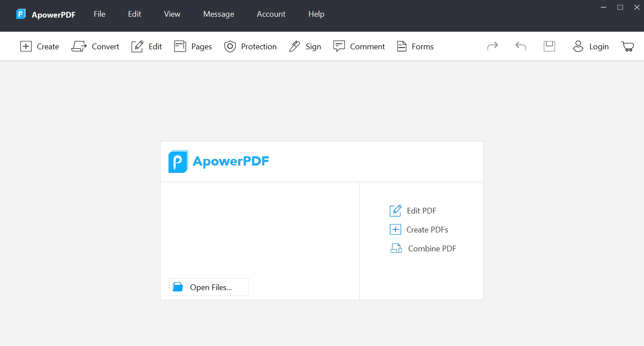
Task: Open the Help menu
Action: click(316, 14)
